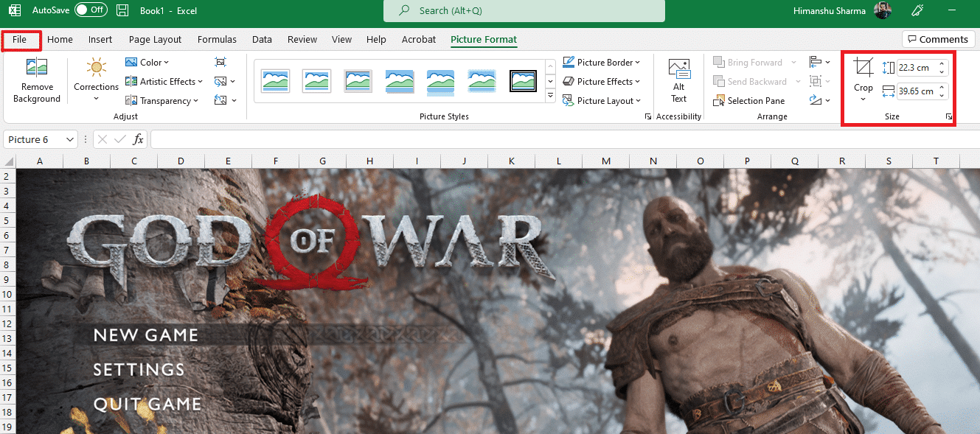This screenshot has width=980, height=434.
Task: Apply the sixth picture style thumbnail
Action: point(482,81)
